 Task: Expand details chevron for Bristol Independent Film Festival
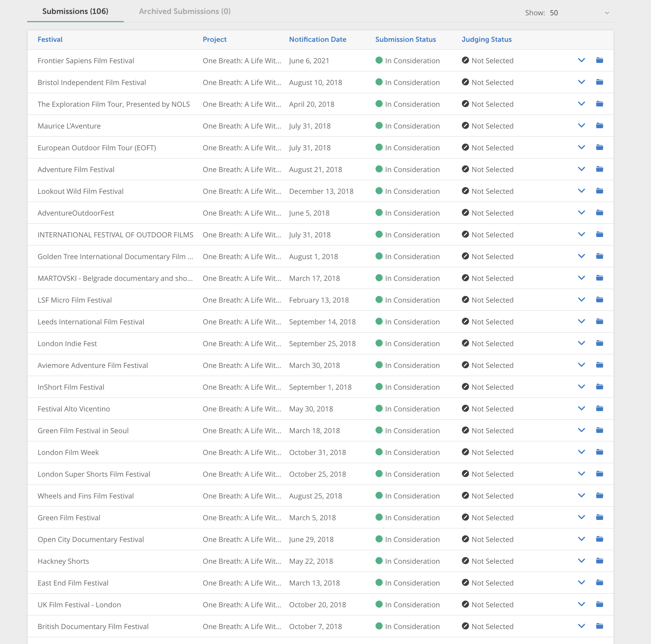(x=582, y=82)
